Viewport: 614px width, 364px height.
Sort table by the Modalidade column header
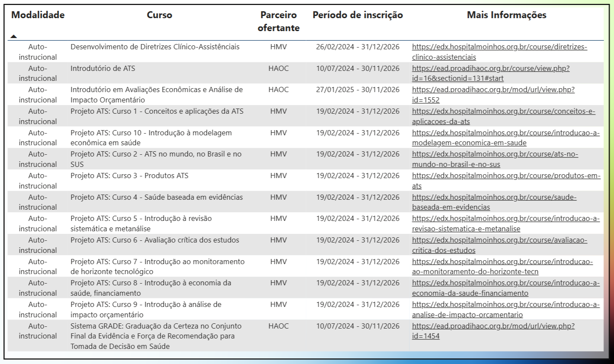pyautogui.click(x=38, y=15)
